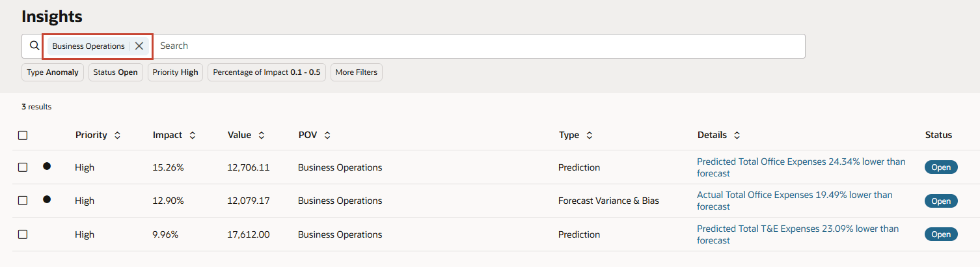980x267 pixels.
Task: Check the 12.90% impact row checkbox
Action: [x=23, y=201]
